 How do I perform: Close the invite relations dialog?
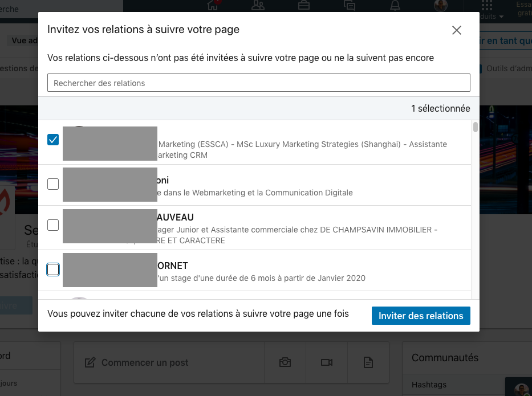click(456, 31)
